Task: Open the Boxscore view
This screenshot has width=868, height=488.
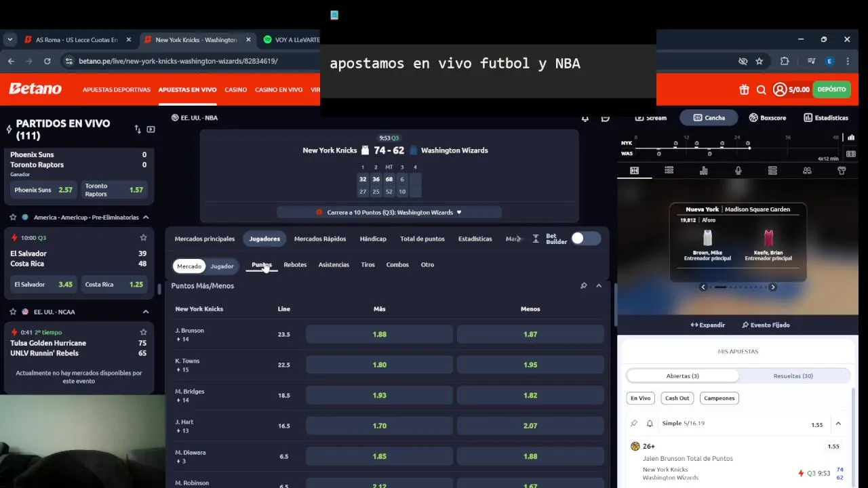Action: pos(768,118)
